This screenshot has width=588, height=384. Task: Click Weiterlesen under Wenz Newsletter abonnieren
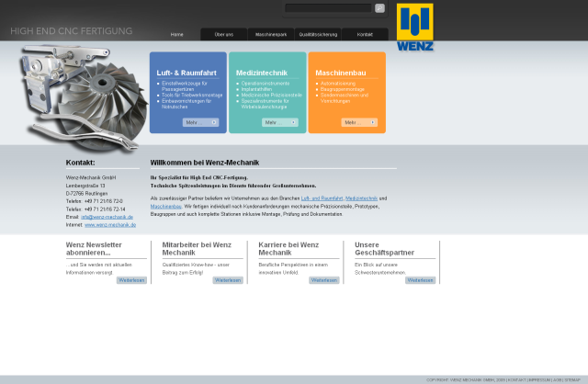131,280
